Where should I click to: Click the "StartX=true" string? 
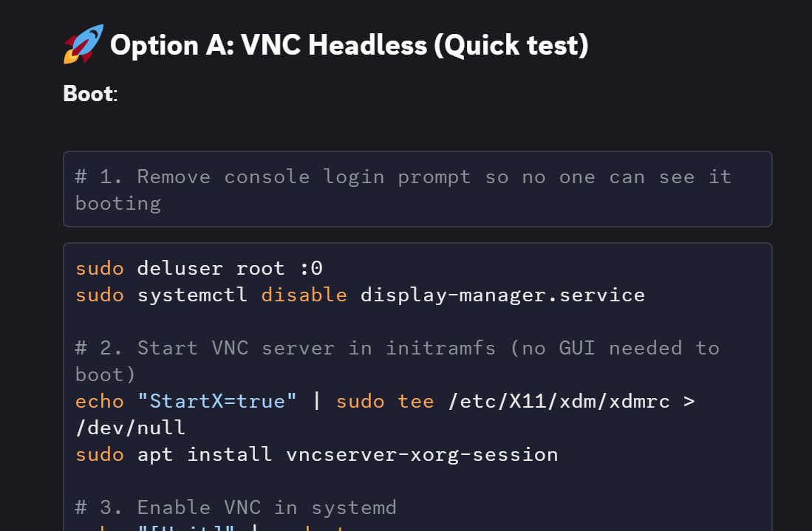point(217,402)
